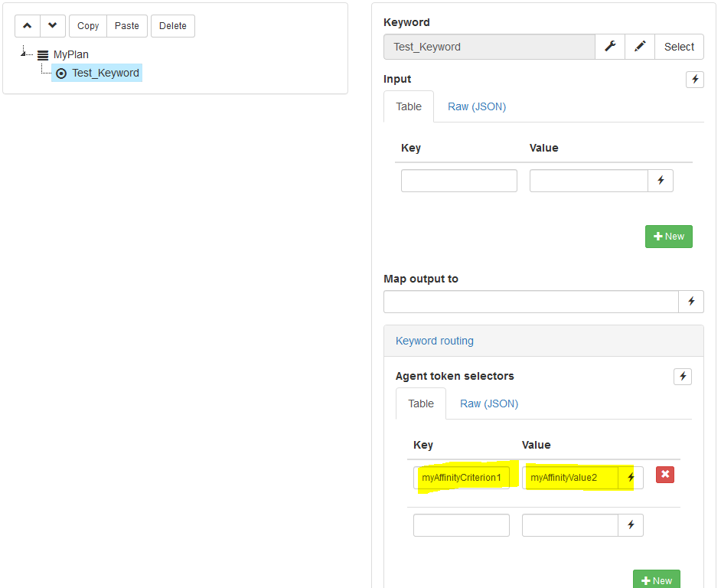Click the Map output to field

pos(531,302)
